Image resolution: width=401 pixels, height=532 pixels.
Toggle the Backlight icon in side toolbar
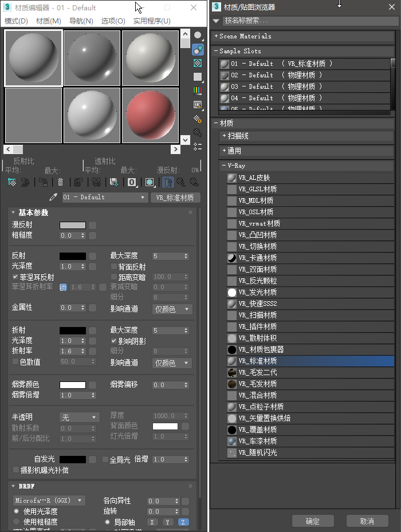[x=198, y=49]
